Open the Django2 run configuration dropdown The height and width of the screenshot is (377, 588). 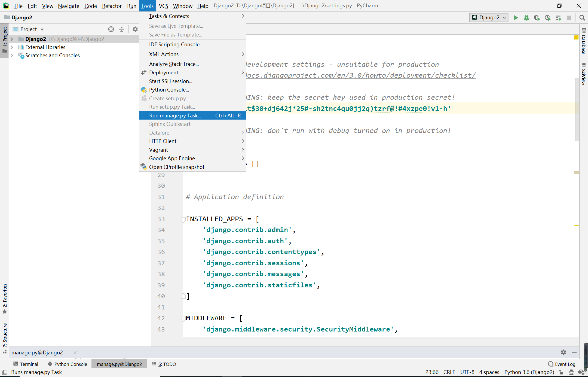click(x=489, y=17)
